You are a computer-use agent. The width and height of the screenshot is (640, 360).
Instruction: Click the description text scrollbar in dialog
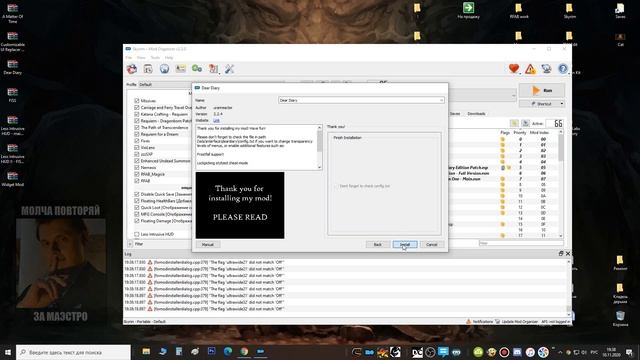(x=320, y=147)
